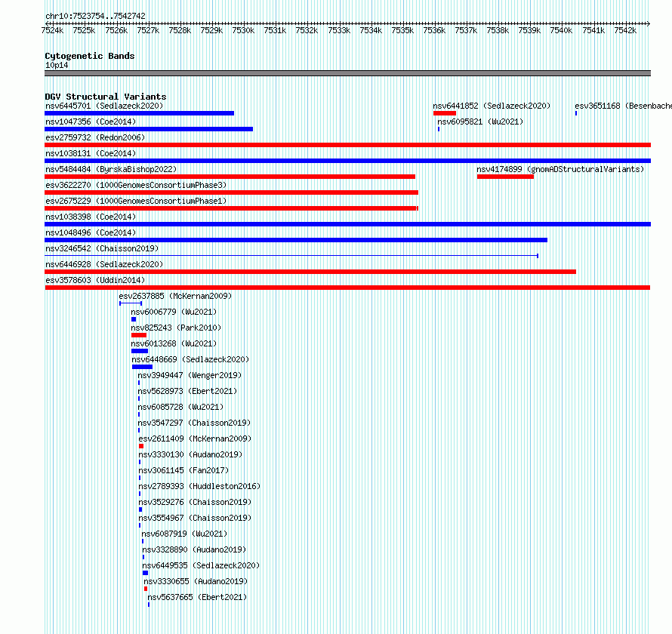Open the nsv1038131 (Coe2014) variant
672x634 pixels.
pyautogui.click(x=91, y=153)
